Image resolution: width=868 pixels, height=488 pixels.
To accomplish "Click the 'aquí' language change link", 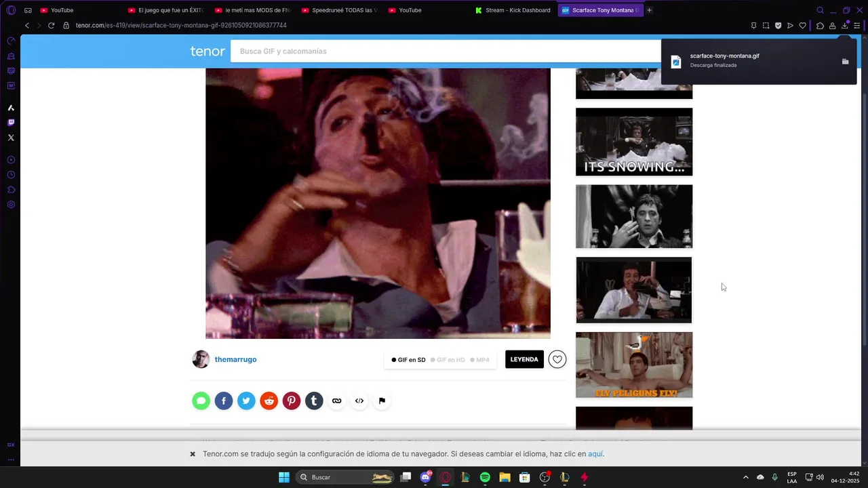I will point(595,454).
